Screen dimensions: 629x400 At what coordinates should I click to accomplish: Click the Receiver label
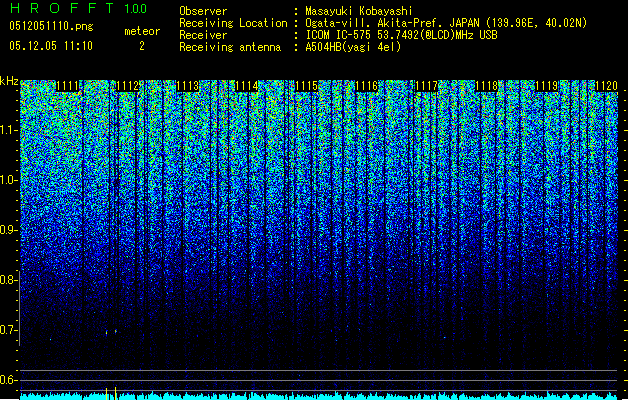click(203, 35)
